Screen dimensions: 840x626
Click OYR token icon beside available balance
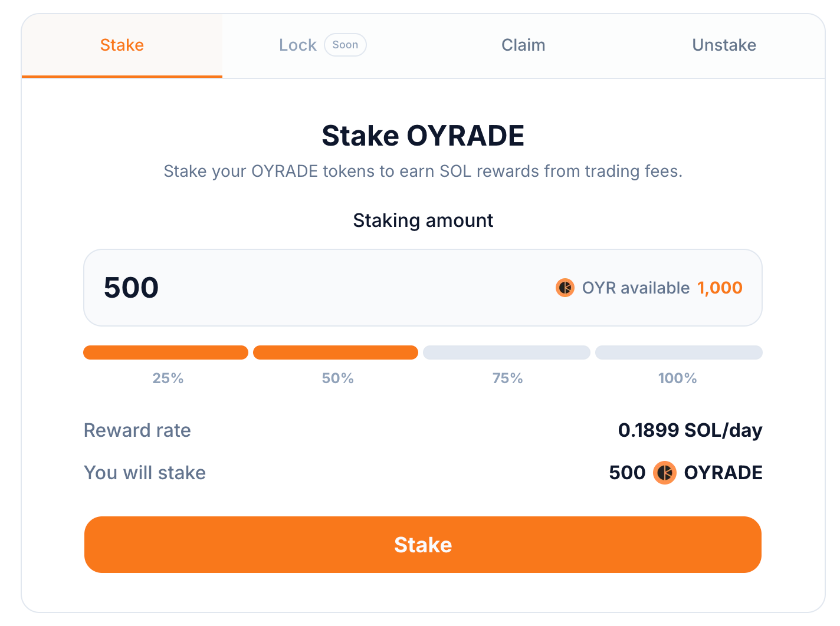[565, 288]
